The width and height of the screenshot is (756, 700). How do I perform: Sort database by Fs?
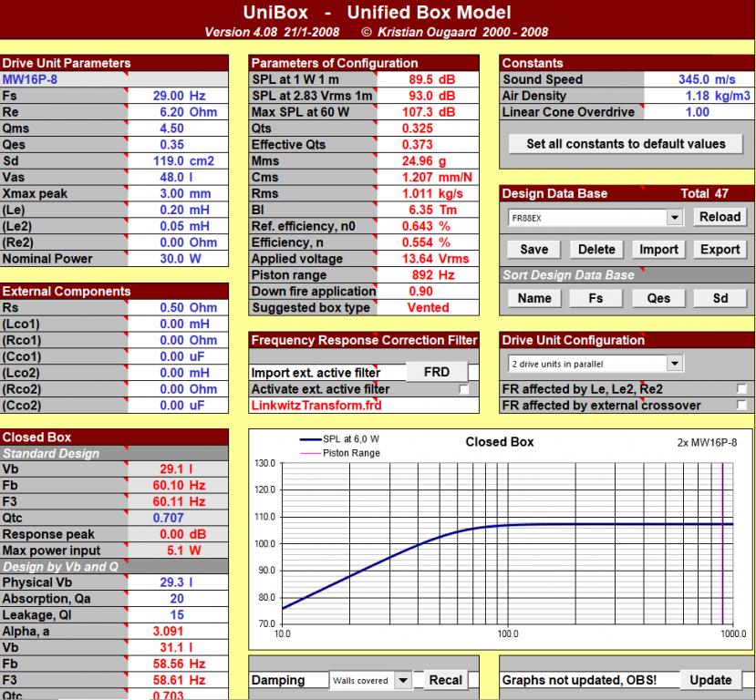pyautogui.click(x=595, y=298)
